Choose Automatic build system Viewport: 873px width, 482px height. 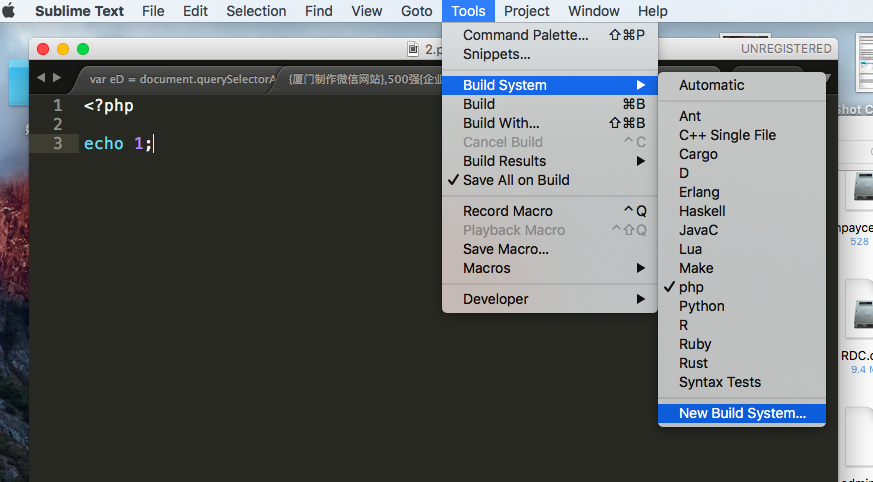711,85
